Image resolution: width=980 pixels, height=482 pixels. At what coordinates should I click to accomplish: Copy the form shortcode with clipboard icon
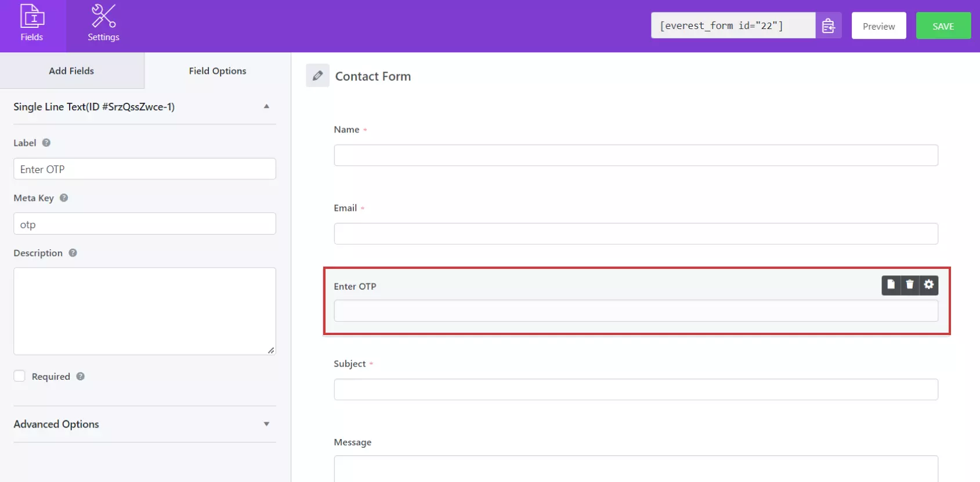(829, 26)
